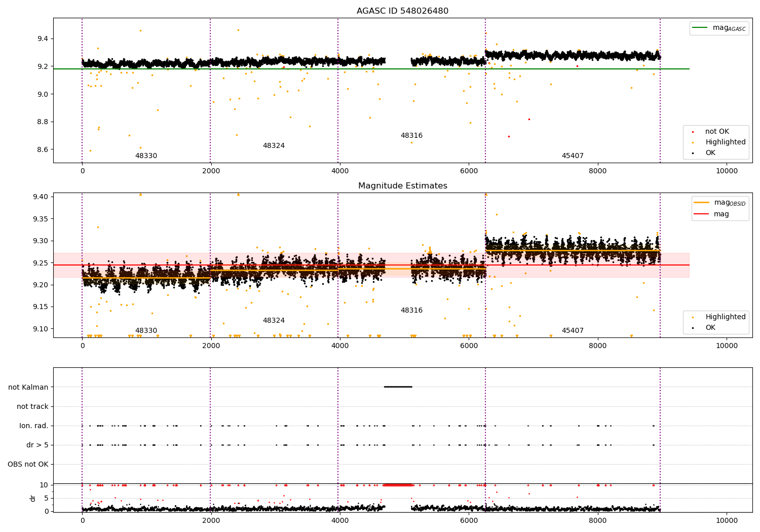The width and height of the screenshot is (760, 532).
Task: Click the 'dr > 5' axis label
Action: click(37, 445)
